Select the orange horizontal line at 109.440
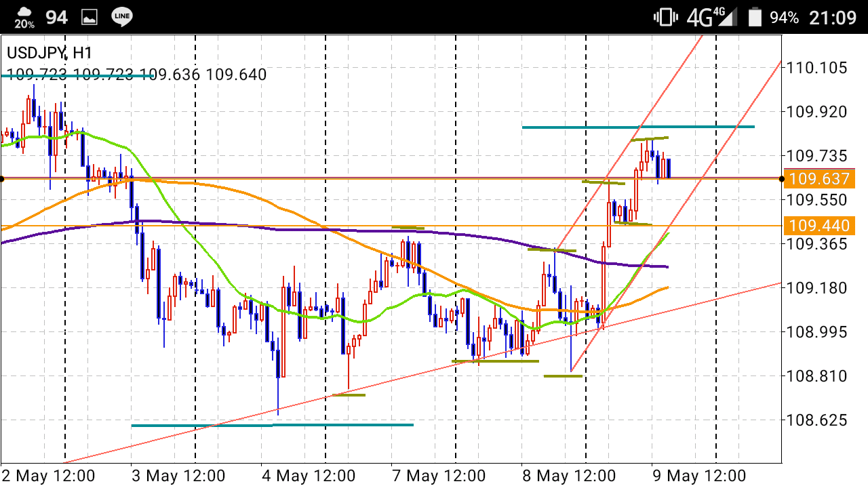The width and height of the screenshot is (868, 488). coord(391,226)
